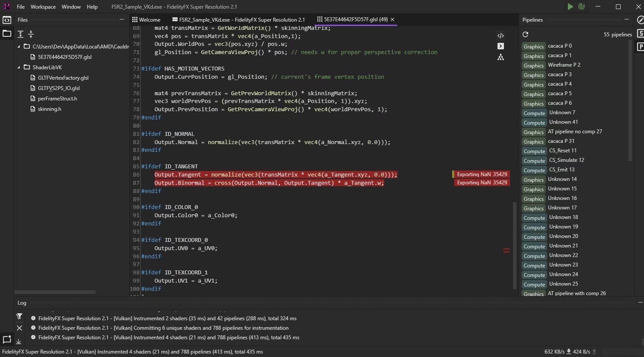The image size is (644, 357).
Task: Click the 632 KB/s download rate status
Action: [x=554, y=351]
